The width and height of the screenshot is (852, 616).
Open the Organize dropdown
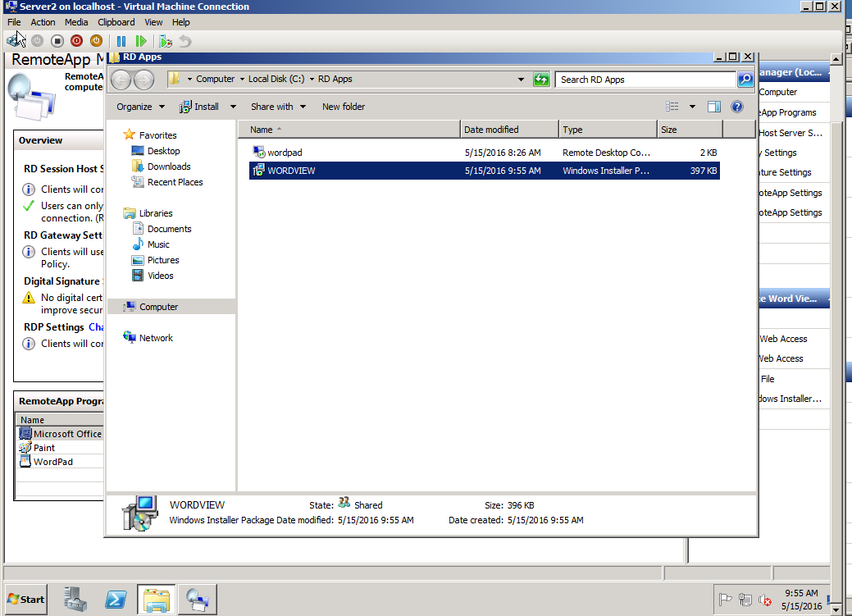(x=140, y=107)
